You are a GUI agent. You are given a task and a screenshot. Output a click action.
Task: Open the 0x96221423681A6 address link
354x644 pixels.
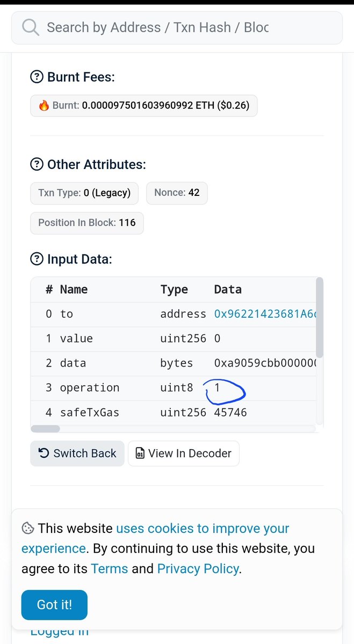pyautogui.click(x=265, y=314)
